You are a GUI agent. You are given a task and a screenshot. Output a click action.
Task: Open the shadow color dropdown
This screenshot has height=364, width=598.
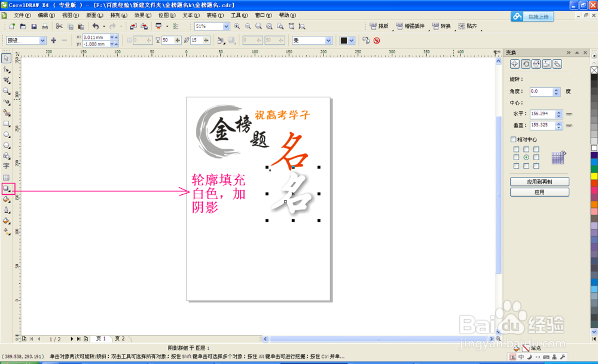[351, 41]
